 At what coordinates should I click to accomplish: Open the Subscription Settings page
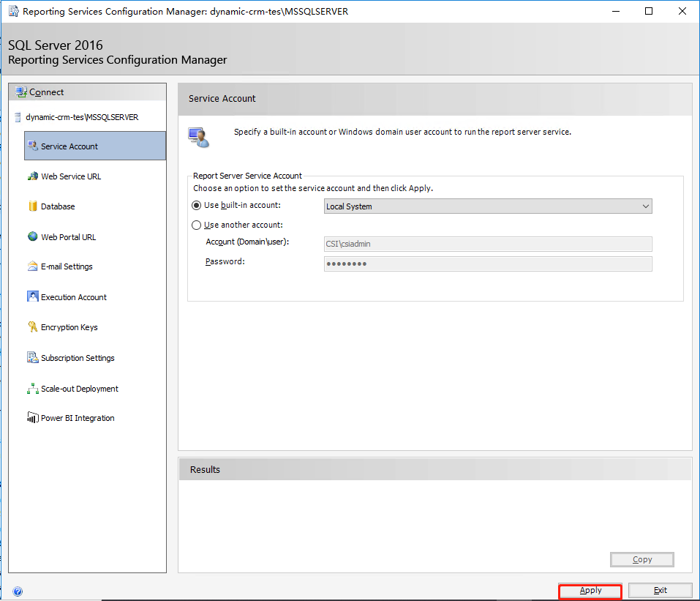[78, 358]
